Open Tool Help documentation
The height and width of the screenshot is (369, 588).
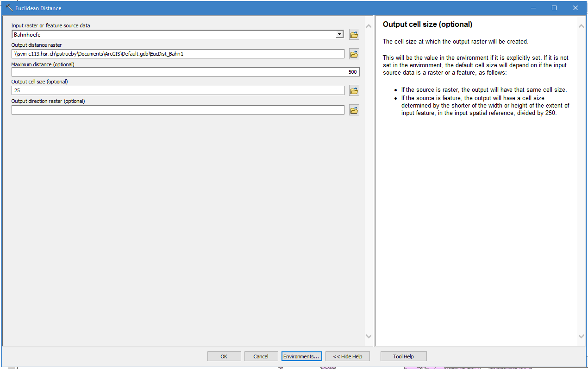pos(403,356)
